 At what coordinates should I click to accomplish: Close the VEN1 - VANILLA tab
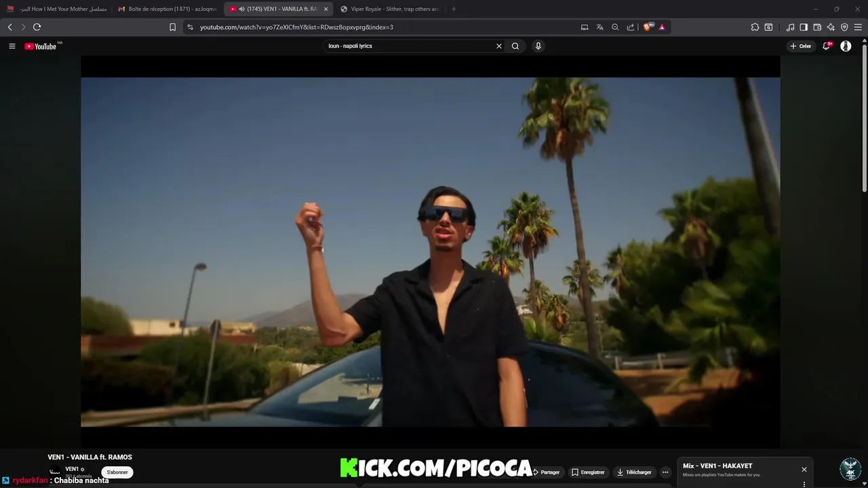click(x=325, y=9)
